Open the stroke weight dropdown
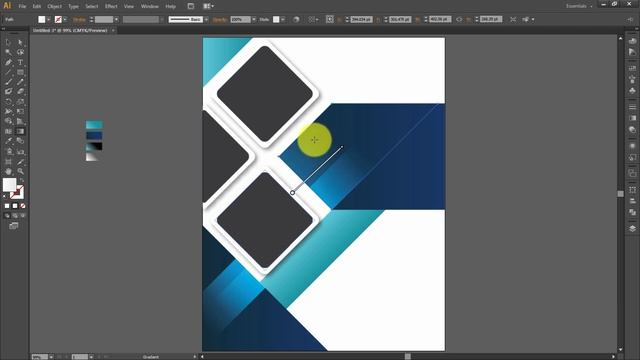This screenshot has height=360, width=640. click(x=116, y=19)
